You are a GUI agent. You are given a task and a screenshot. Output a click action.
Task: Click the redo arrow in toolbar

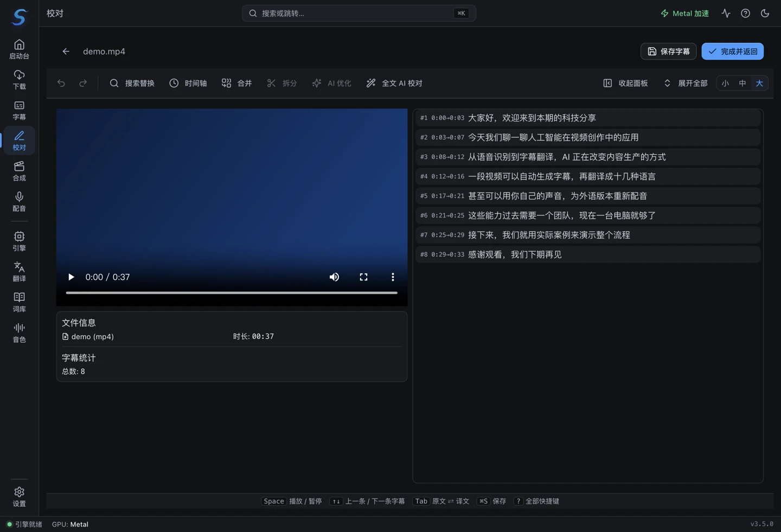coord(83,83)
